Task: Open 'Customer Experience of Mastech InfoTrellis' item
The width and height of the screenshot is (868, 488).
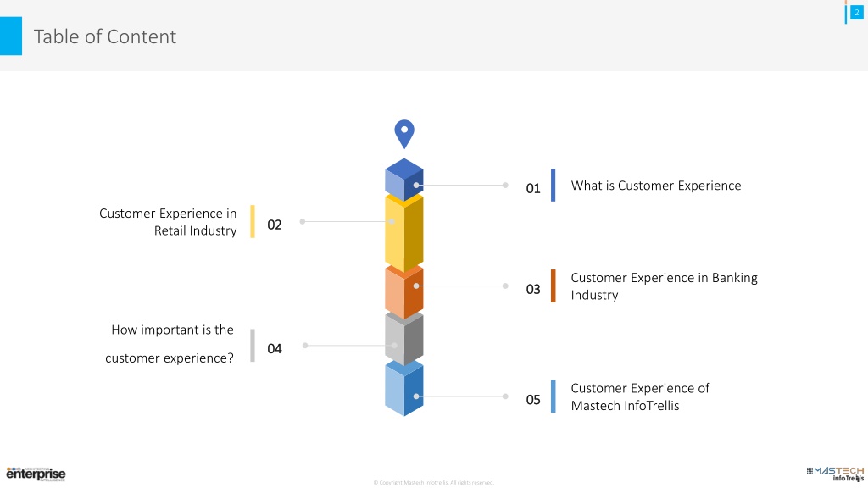Action: tap(640, 396)
